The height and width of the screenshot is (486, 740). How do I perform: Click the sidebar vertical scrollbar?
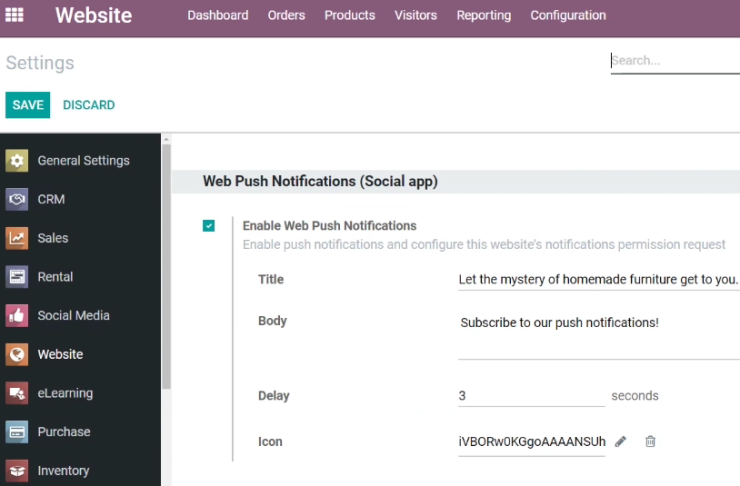pos(166,267)
